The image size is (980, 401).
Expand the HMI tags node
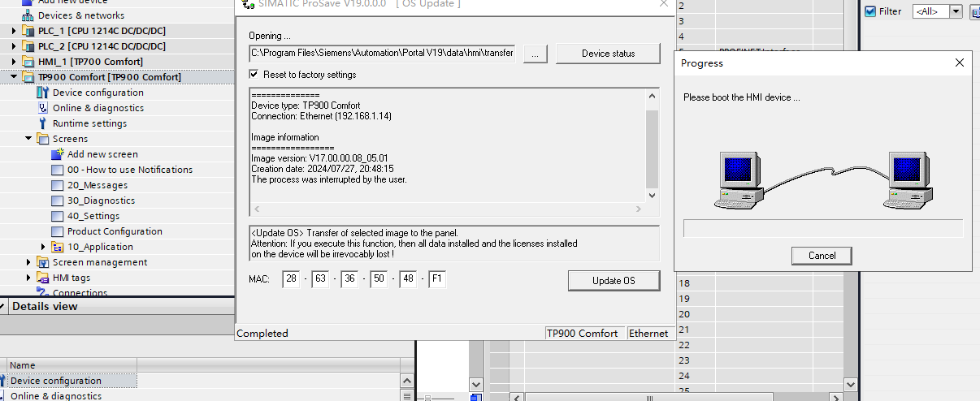(x=28, y=278)
